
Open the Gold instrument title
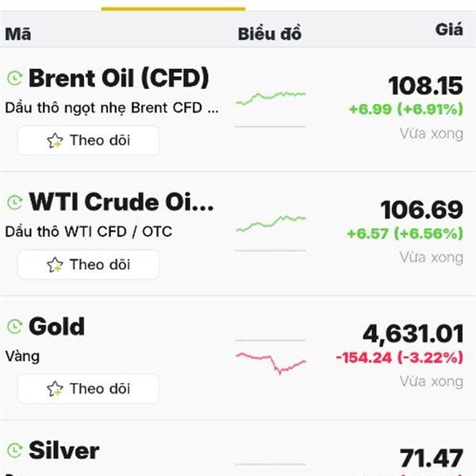coord(56,327)
